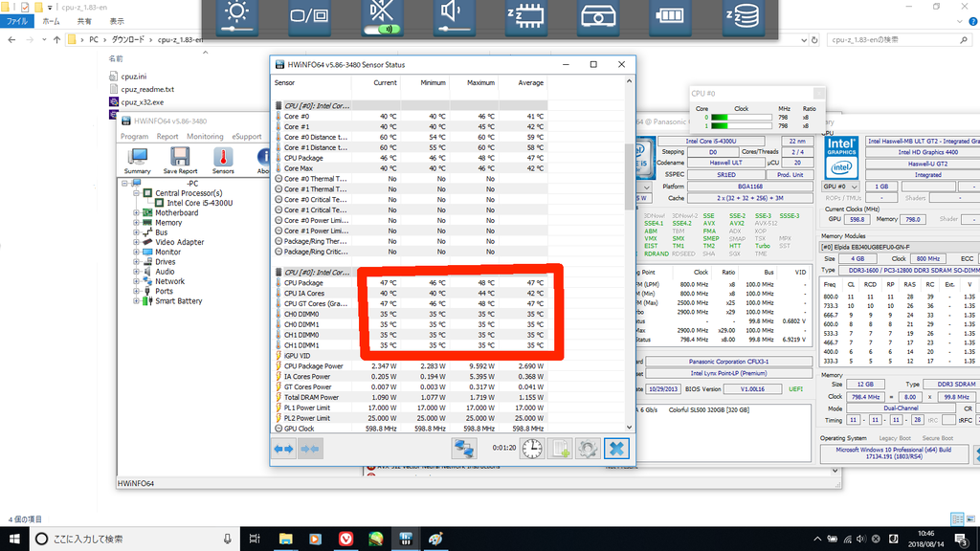Image resolution: width=980 pixels, height=551 pixels.
Task: Open the Report menu
Action: tap(167, 137)
